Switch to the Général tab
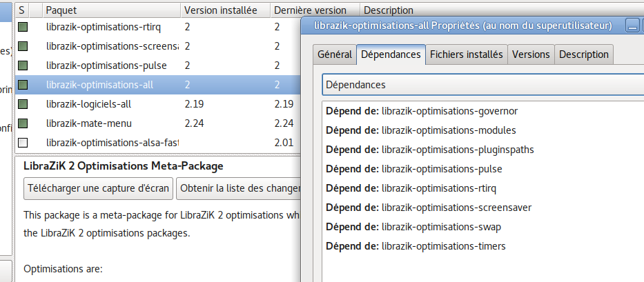Viewport: 644px width, 282px height. click(x=335, y=54)
